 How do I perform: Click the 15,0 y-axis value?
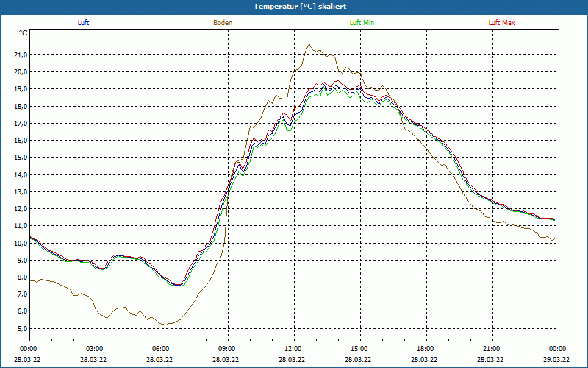(x=21, y=158)
